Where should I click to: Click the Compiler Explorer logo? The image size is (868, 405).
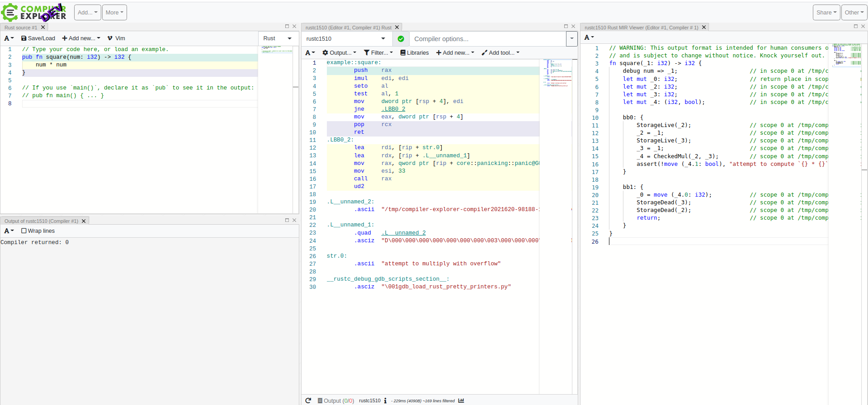[x=34, y=12]
